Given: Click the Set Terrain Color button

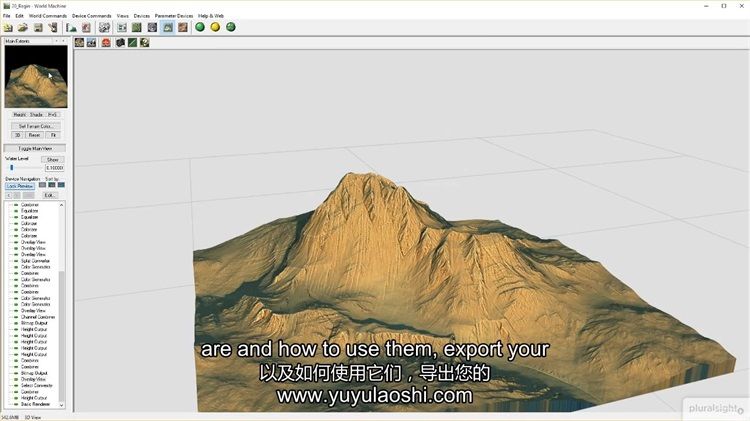Looking at the screenshot, I should [35, 126].
